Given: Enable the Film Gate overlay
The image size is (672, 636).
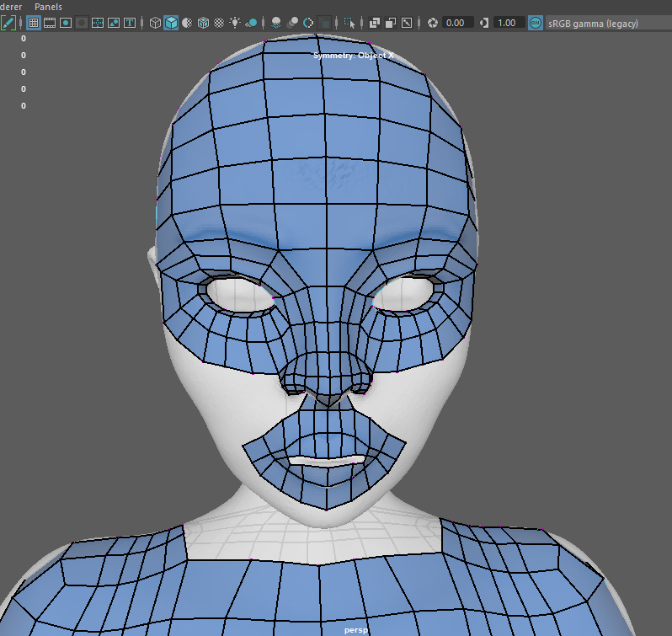Looking at the screenshot, I should (x=50, y=23).
